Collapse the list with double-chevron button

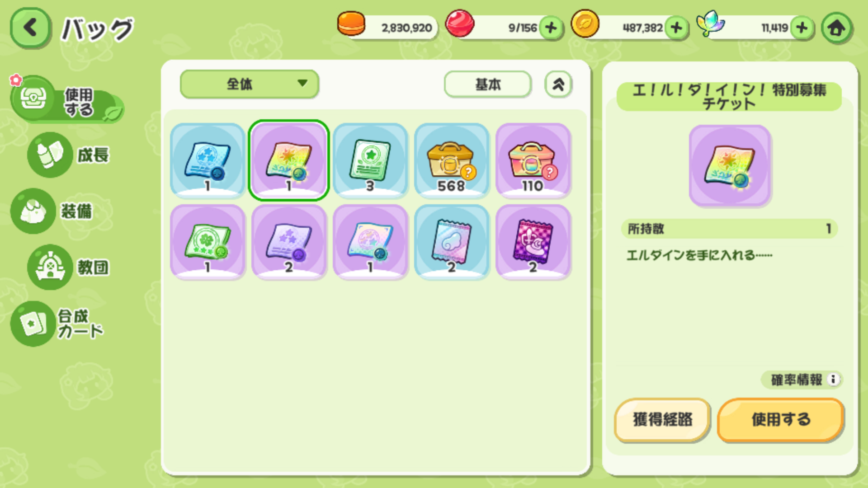click(558, 84)
